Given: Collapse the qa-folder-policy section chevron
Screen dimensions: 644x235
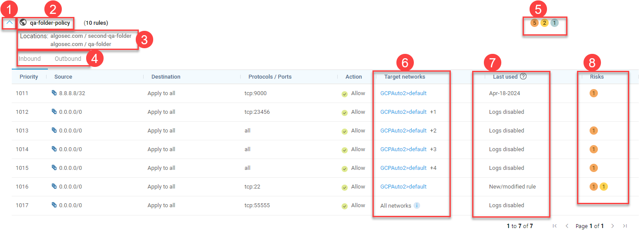Looking at the screenshot, I should pyautogui.click(x=10, y=23).
